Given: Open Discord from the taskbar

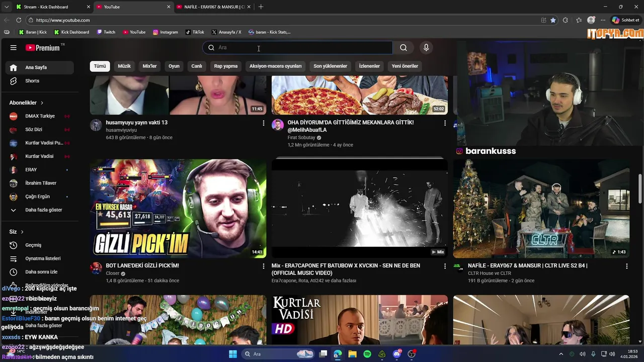Looking at the screenshot, I should click(397, 354).
